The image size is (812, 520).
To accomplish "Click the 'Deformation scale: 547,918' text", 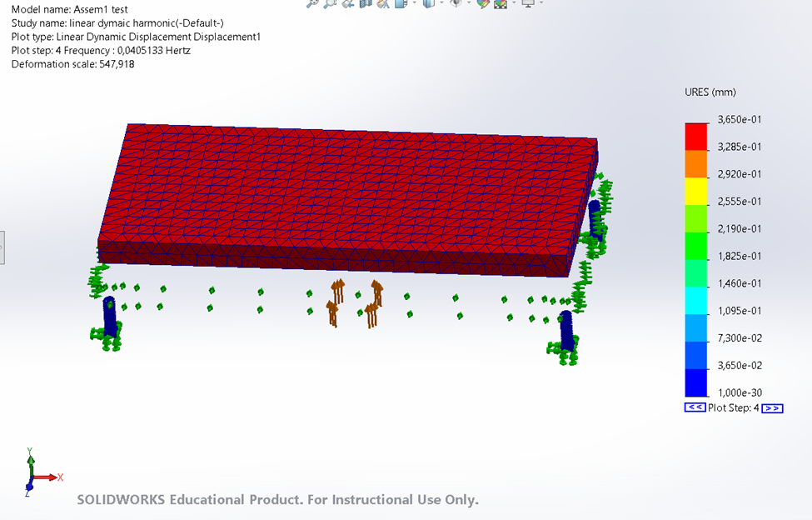I will [x=72, y=64].
